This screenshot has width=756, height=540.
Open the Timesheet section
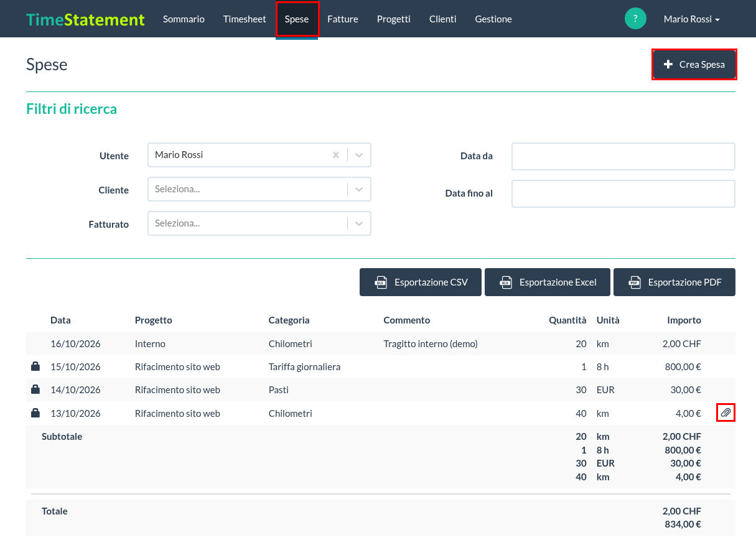pyautogui.click(x=245, y=19)
